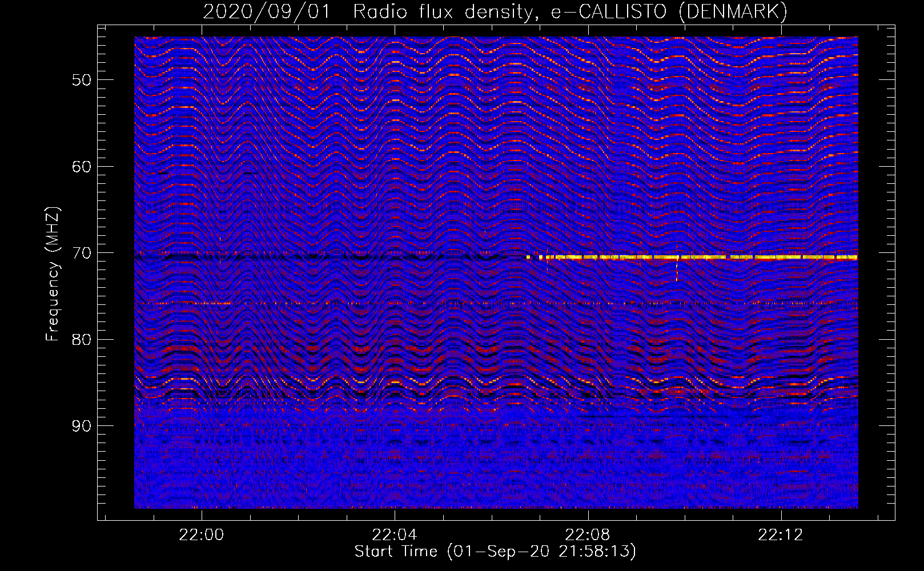Click the bright yellow emission line near 70 MHz
This screenshot has height=571, width=924.
click(x=692, y=258)
